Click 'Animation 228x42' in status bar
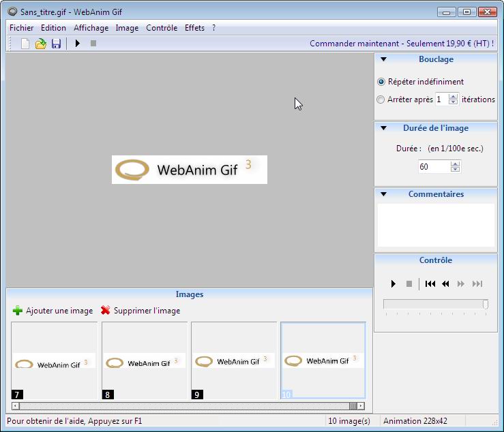Screen dimensions: 504x432 click(415, 421)
